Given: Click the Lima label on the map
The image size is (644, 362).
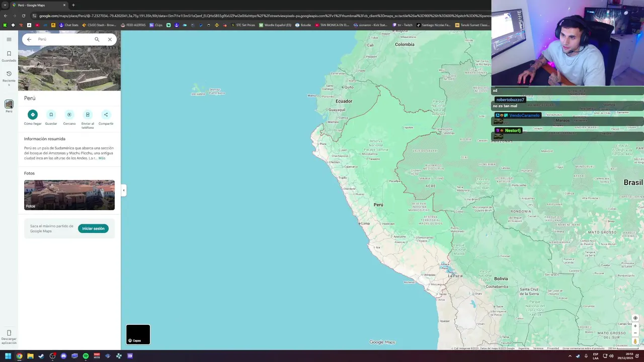Looking at the screenshot, I should pos(365,223).
